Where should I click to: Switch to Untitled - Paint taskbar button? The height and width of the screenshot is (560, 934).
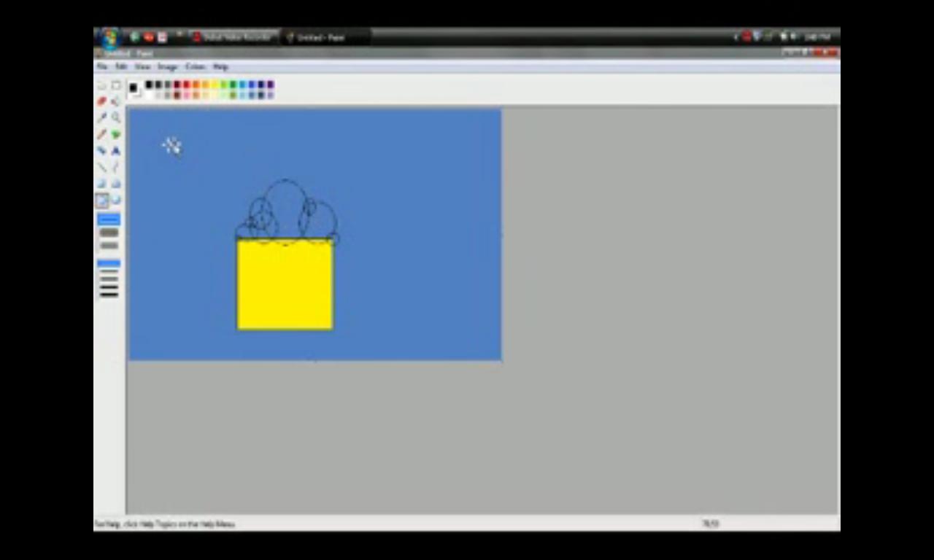click(325, 37)
